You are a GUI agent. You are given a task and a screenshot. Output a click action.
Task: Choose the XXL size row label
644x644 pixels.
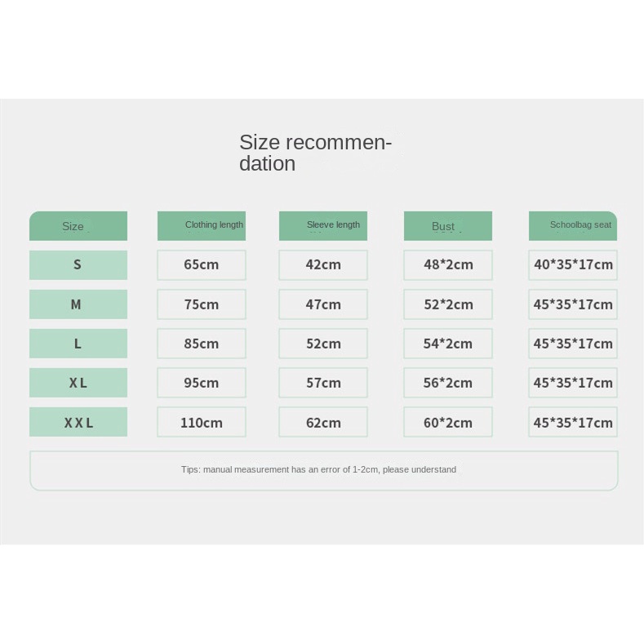pos(78,422)
